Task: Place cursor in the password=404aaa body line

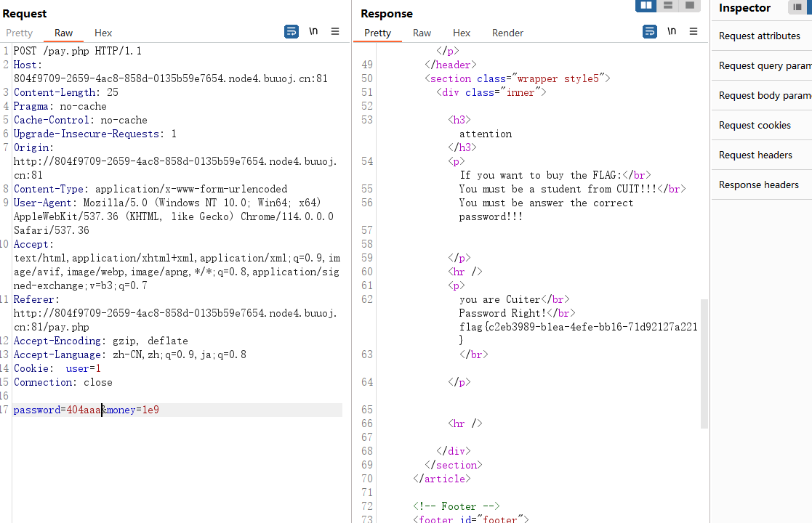Action: coord(177,410)
